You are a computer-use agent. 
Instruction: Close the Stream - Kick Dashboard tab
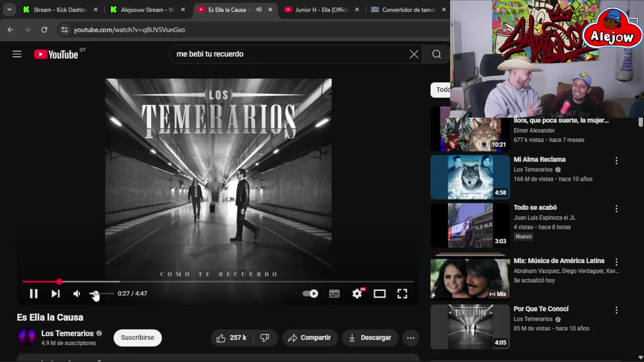pyautogui.click(x=96, y=10)
